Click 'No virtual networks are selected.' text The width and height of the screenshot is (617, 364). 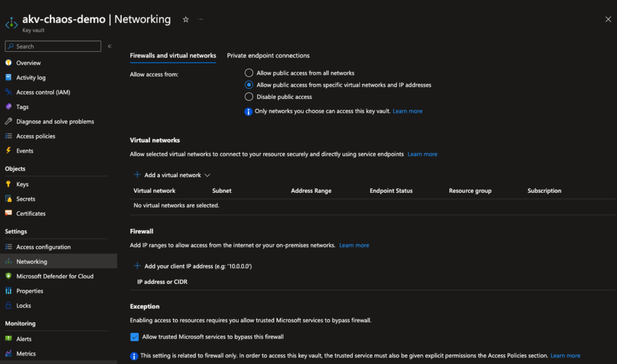(177, 205)
